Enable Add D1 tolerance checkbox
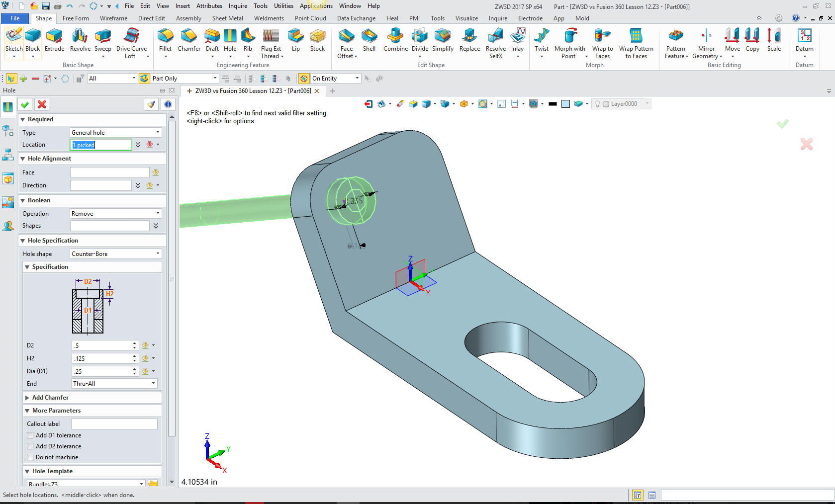This screenshot has width=835, height=504. point(30,435)
